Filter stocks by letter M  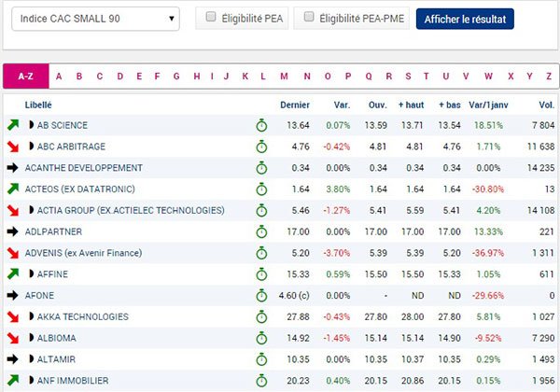click(x=284, y=76)
